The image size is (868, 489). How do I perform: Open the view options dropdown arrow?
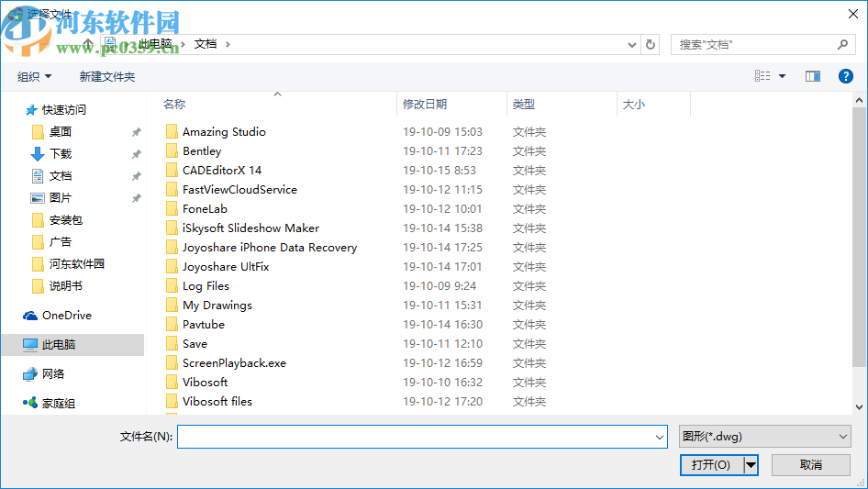click(x=782, y=76)
